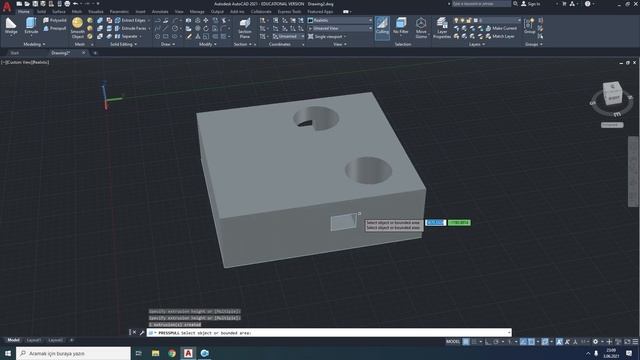This screenshot has width=640, height=360.
Task: Pick the Extrude Faces tool
Action: coord(131,28)
